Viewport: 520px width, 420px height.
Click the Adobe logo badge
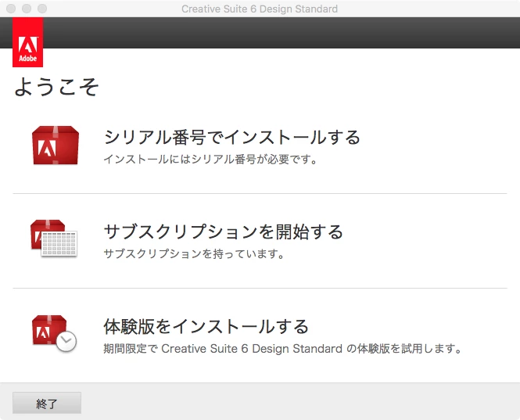(x=28, y=42)
